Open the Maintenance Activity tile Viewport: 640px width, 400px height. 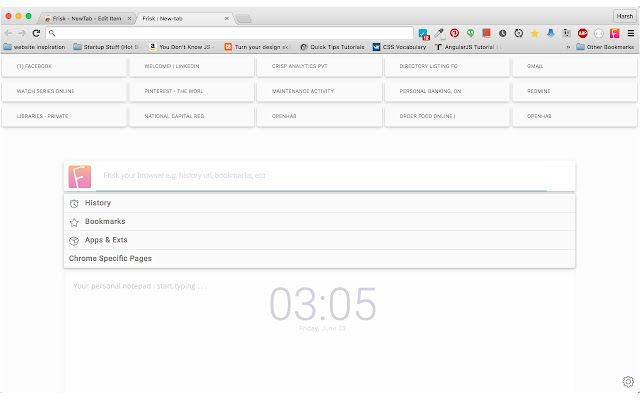(320, 91)
